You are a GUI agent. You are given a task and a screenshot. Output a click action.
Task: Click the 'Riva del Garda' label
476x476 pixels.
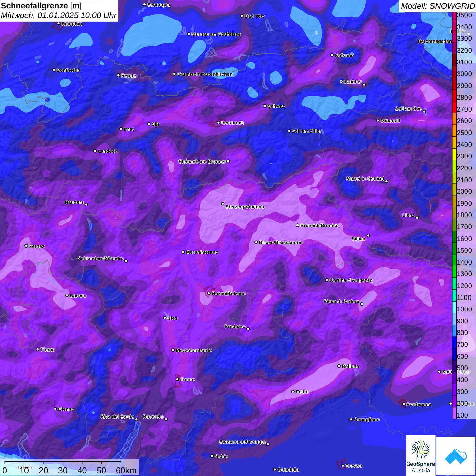(117, 417)
